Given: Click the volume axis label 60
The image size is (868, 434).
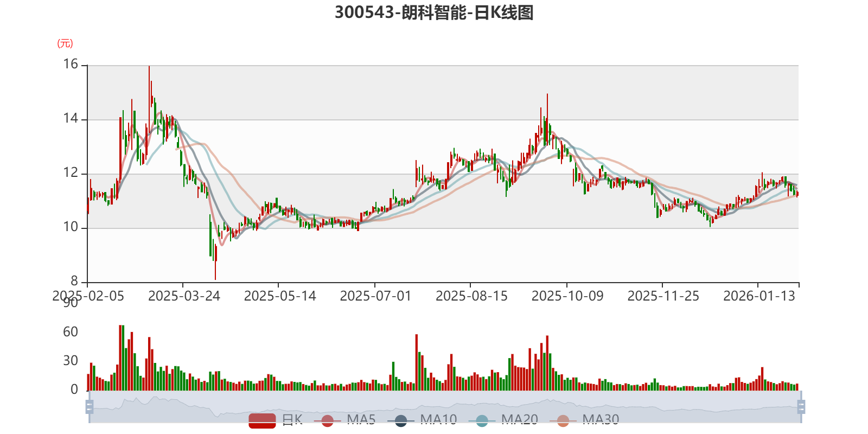Looking at the screenshot, I should tap(71, 332).
